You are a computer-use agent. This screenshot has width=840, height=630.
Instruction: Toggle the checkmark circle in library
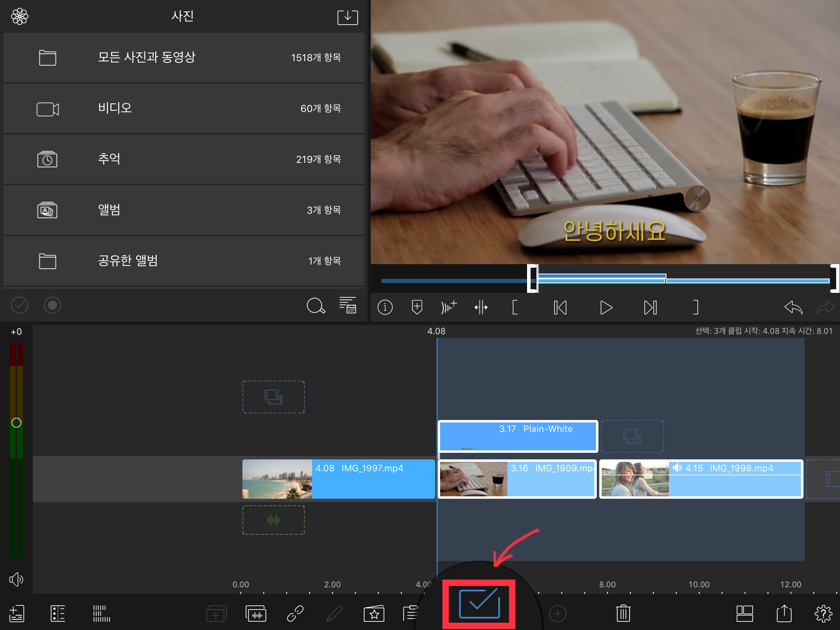[20, 305]
